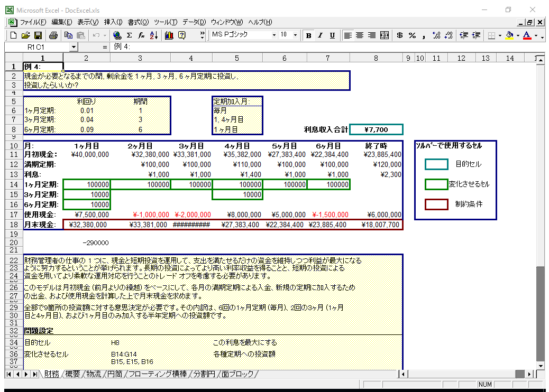Expand the Name Box dropdown arrow
Screen dimensions: 549x392
72,47
